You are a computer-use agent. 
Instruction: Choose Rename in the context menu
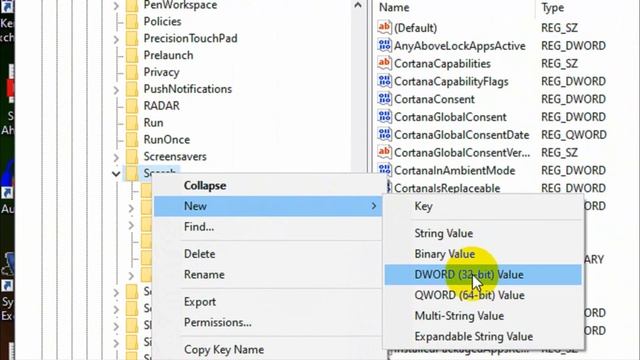[x=268, y=274]
